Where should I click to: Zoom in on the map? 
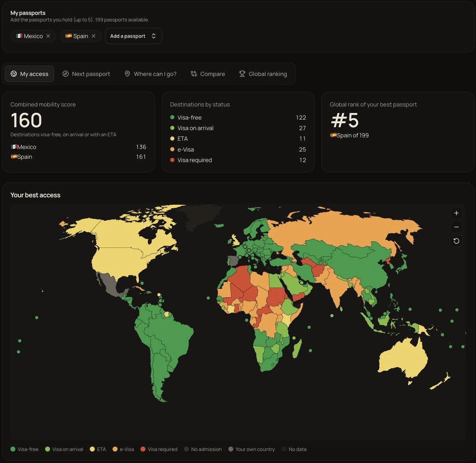456,213
